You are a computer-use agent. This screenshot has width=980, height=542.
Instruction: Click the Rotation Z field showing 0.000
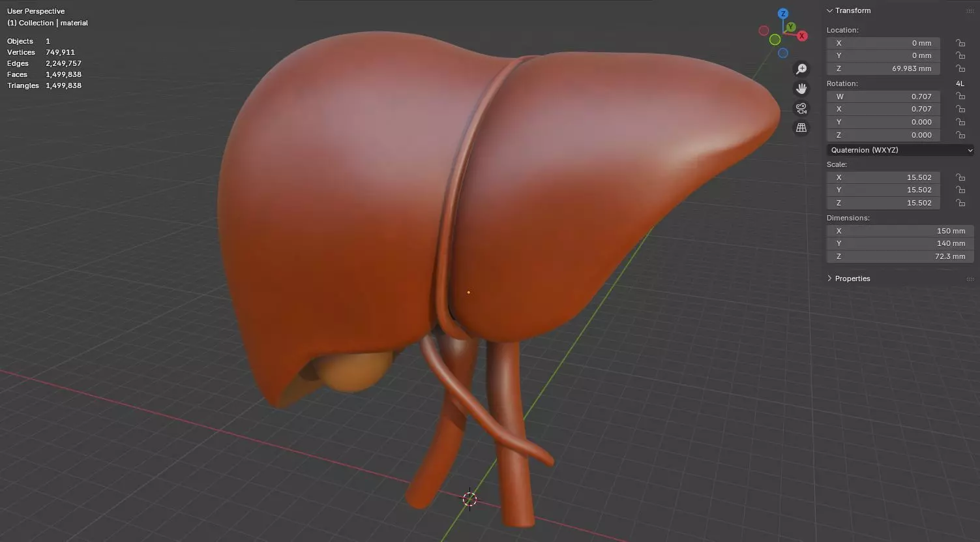pyautogui.click(x=883, y=135)
